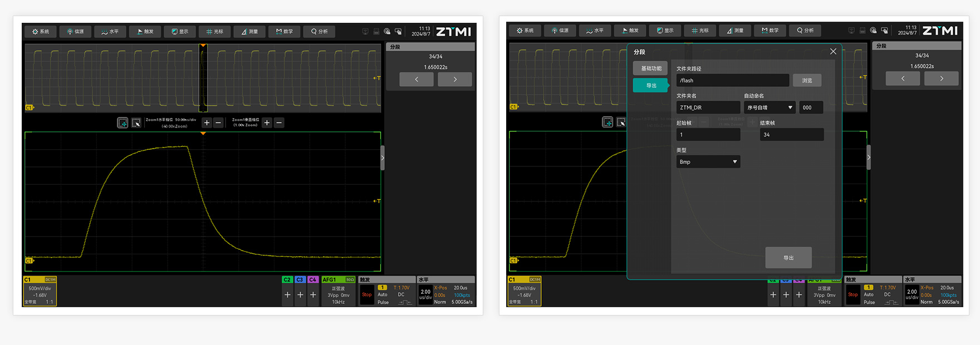
Task: Add channel C4 with its plus icon
Action: 313,295
